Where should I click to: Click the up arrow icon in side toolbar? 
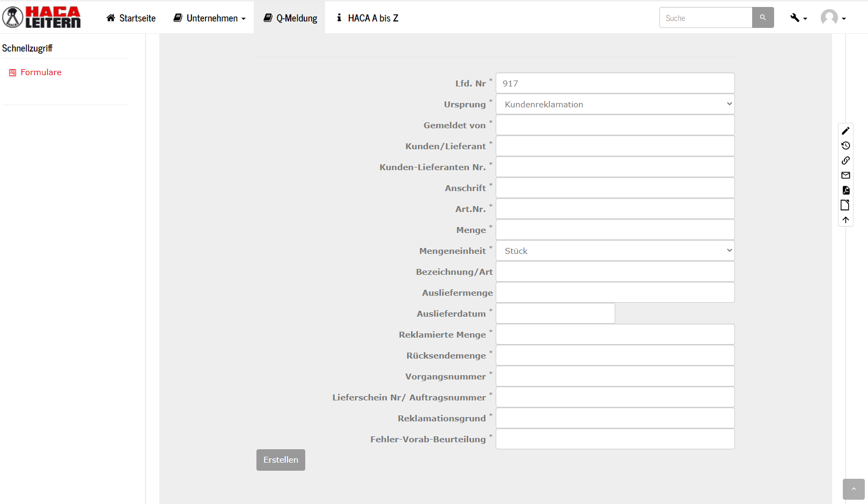click(x=845, y=220)
